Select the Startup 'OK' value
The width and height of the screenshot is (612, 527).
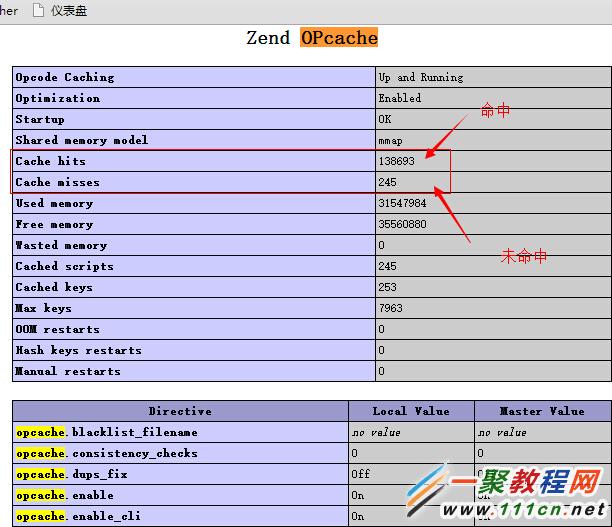[384, 119]
